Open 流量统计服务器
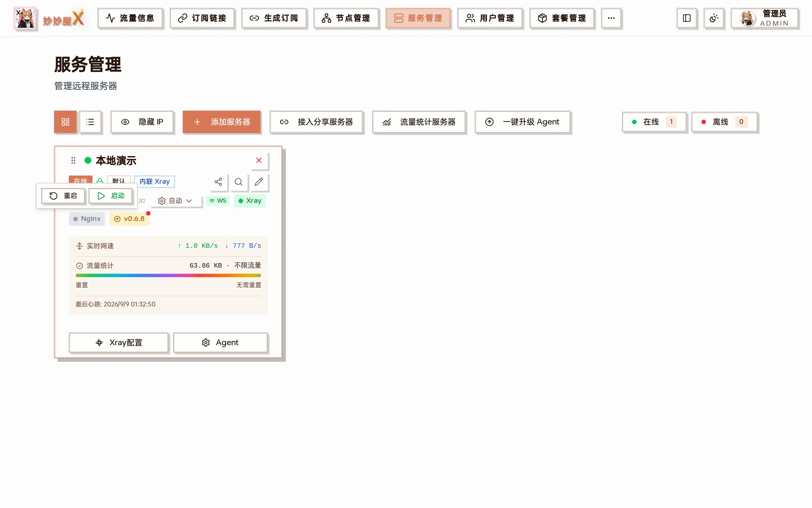The height and width of the screenshot is (508, 812). pos(419,122)
